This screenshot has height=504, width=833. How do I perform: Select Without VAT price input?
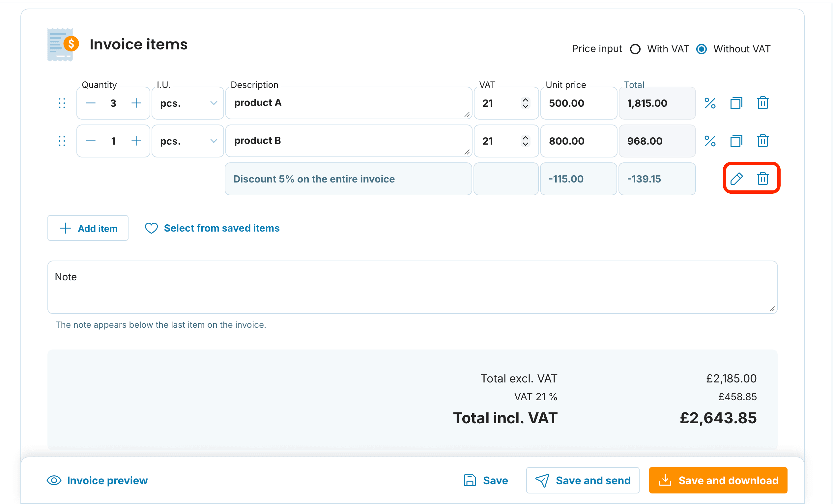702,49
